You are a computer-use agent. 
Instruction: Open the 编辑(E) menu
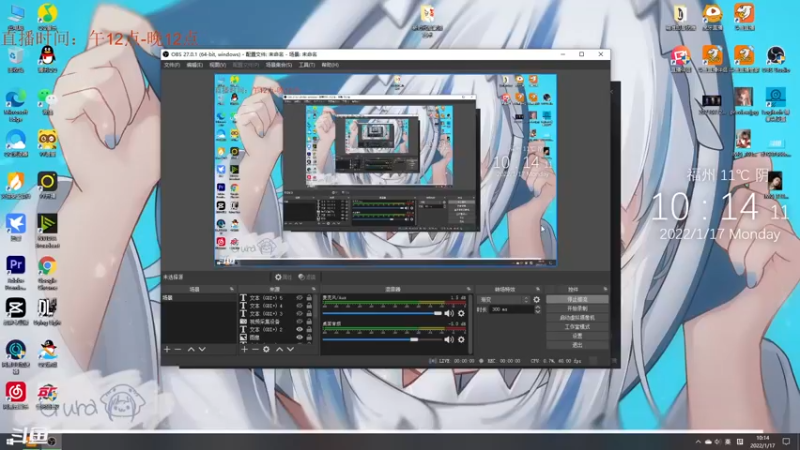[194, 65]
